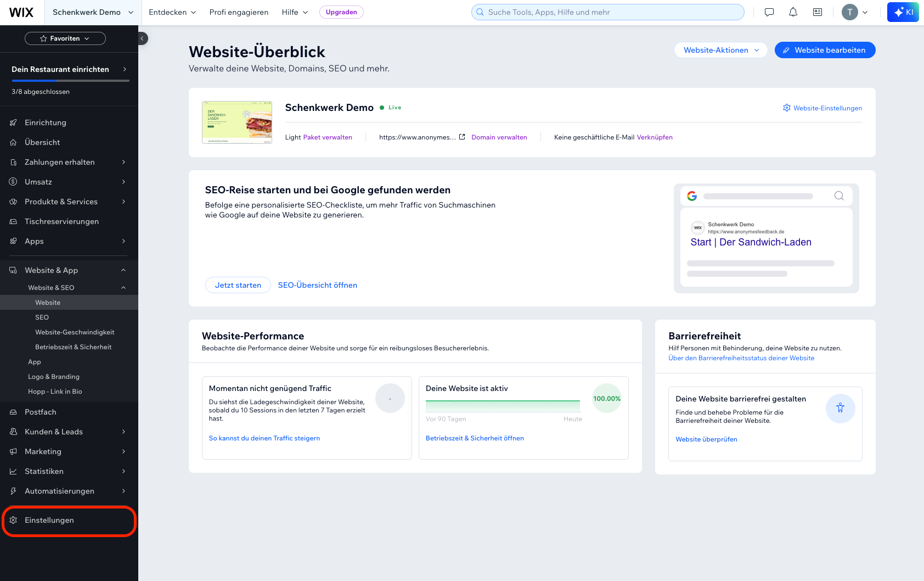
Task: Open Website-Einstellungen link
Action: point(822,108)
